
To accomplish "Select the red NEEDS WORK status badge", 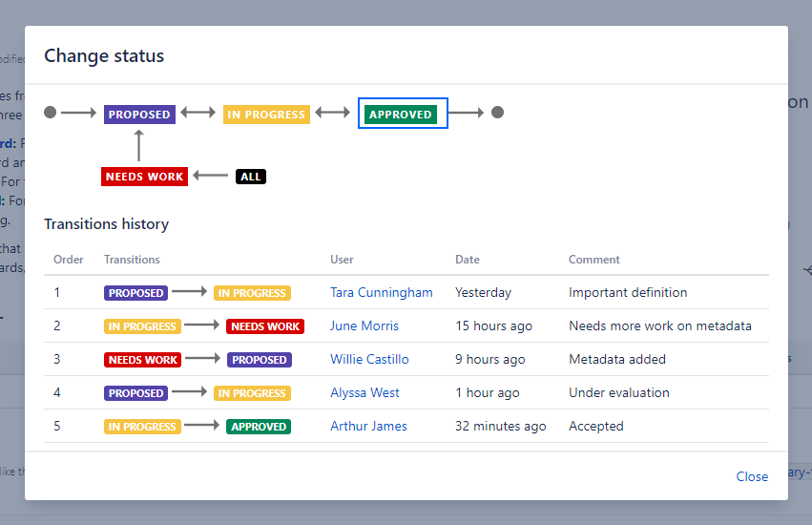I will pos(144,177).
